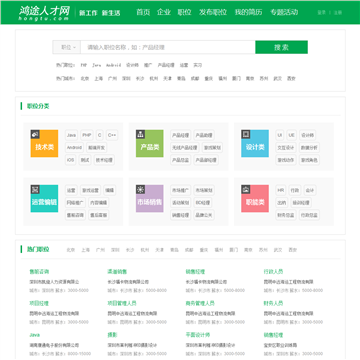Image resolution: width=360 pixels, height=360 pixels.
Task: Open the 平面设计师 job listing
Action: coord(198,335)
